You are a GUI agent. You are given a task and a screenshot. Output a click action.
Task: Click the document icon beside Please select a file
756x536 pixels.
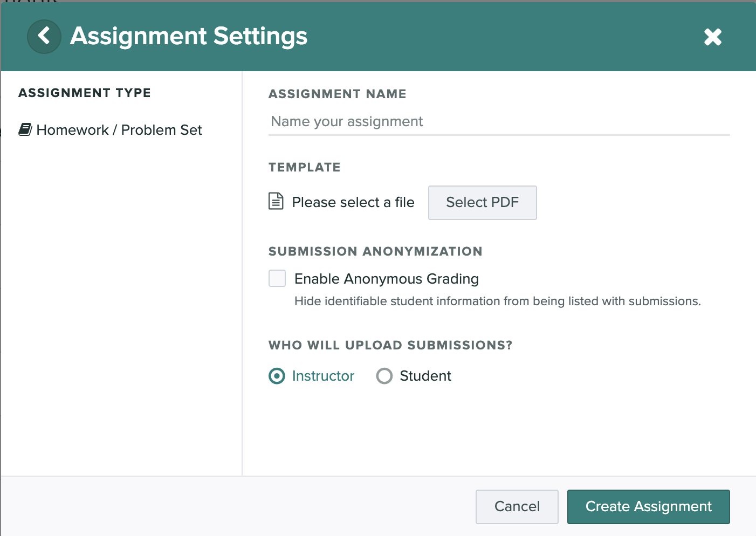point(276,201)
